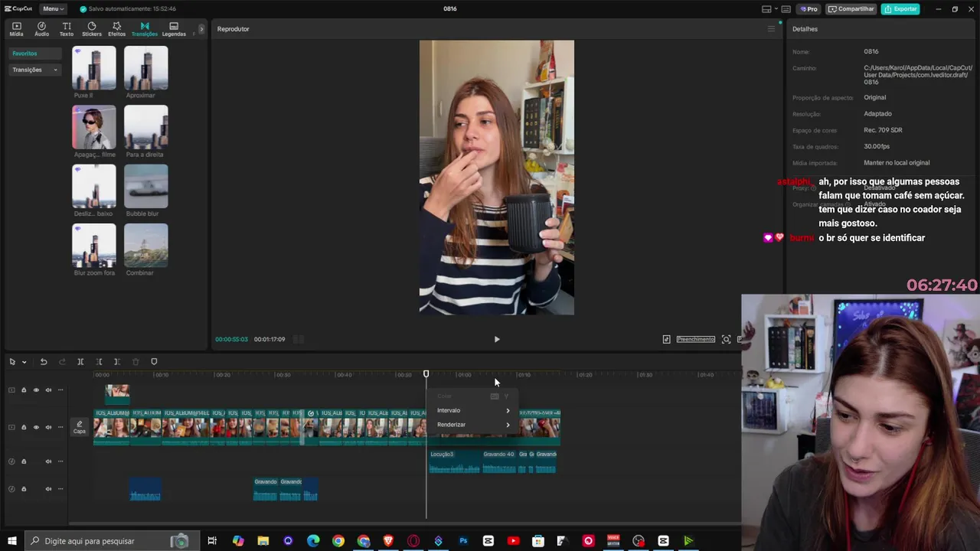Select the Blur zoom fora transition

click(x=94, y=245)
